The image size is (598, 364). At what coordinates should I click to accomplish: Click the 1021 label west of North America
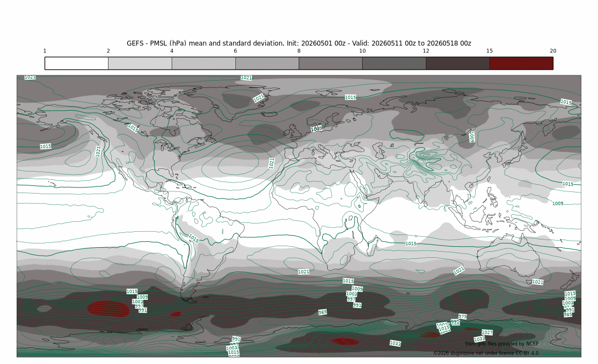click(98, 152)
